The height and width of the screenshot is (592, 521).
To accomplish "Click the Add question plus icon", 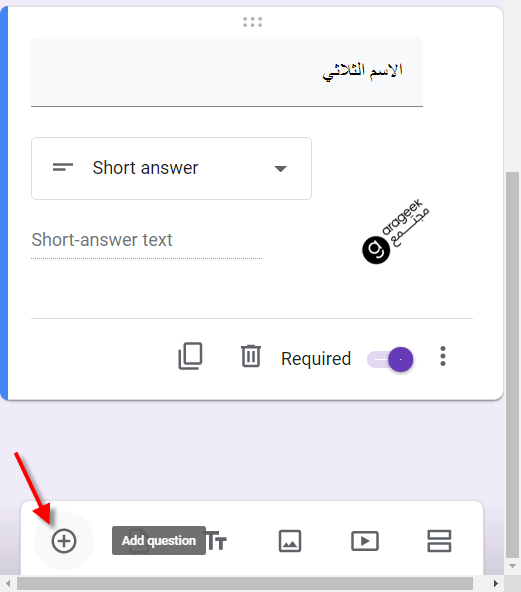I will pos(64,541).
